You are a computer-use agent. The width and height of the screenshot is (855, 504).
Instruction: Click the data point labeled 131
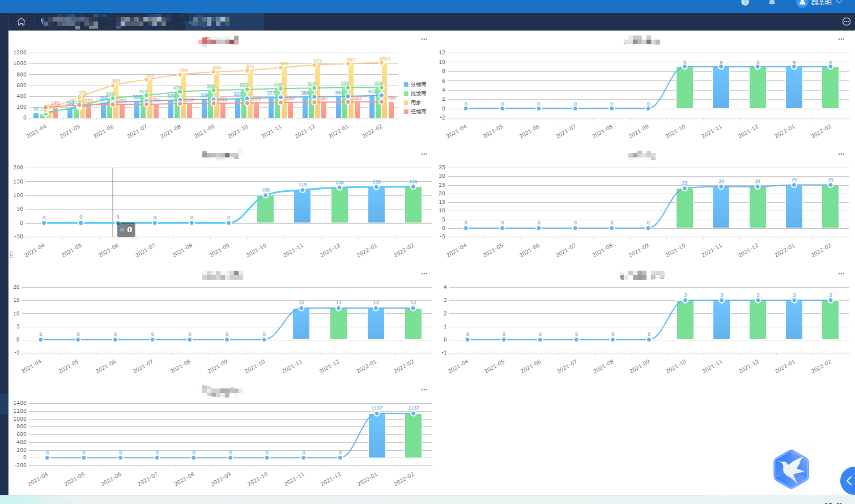(413, 187)
